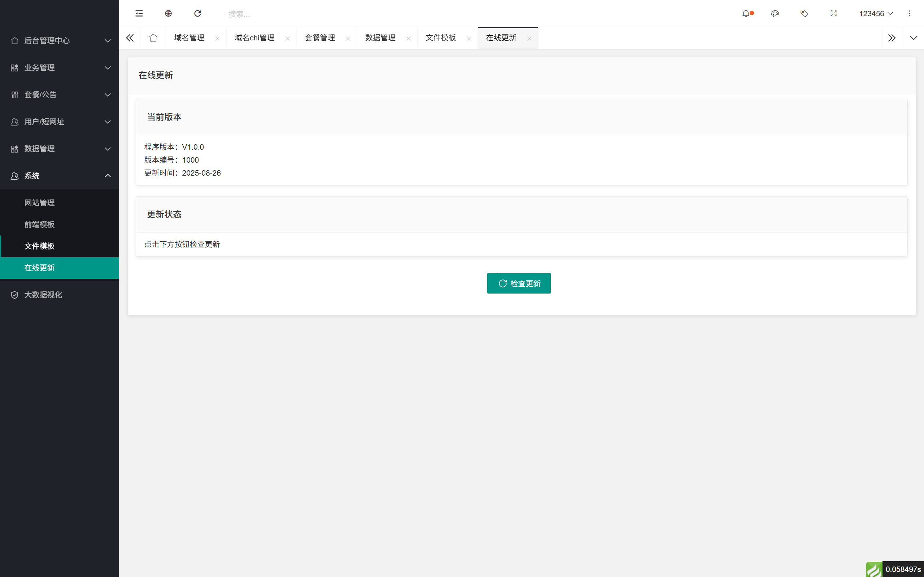The height and width of the screenshot is (577, 924).
Task: Click the tabs list chevron at far right
Action: click(x=913, y=38)
